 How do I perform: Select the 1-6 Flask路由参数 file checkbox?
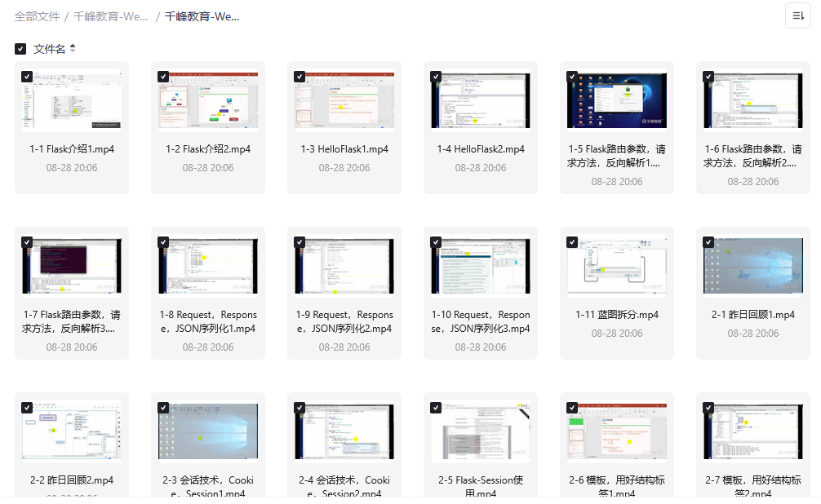(x=708, y=76)
